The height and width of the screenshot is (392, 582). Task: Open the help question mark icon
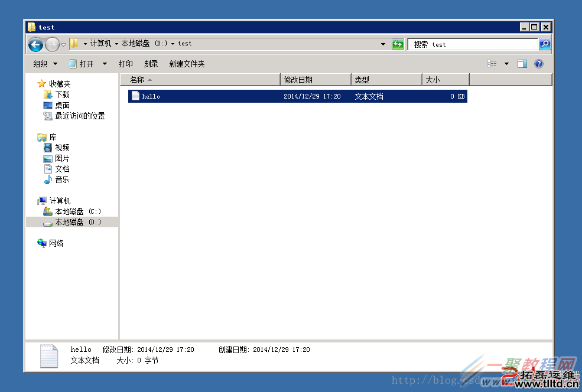tap(538, 64)
